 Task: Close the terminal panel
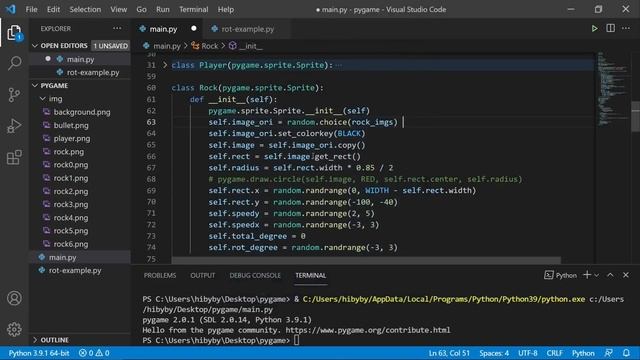(626, 275)
